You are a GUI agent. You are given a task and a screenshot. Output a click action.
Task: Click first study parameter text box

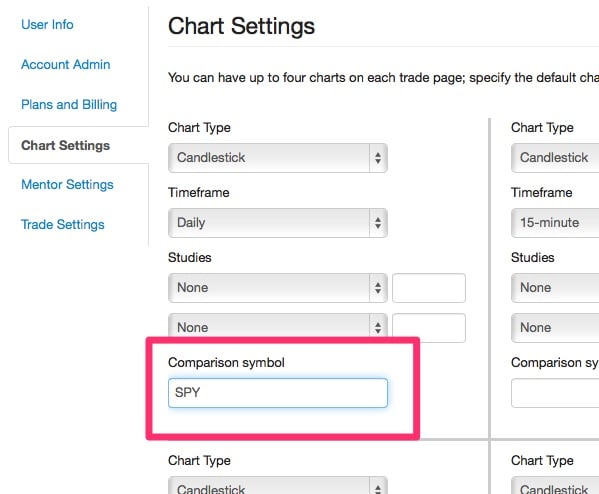coord(429,288)
